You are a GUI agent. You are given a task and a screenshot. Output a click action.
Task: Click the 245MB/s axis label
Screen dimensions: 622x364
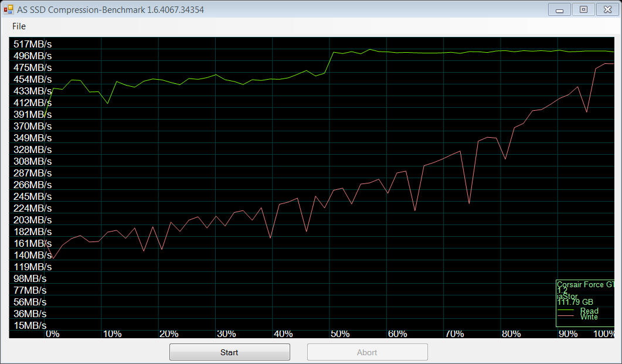32,196
